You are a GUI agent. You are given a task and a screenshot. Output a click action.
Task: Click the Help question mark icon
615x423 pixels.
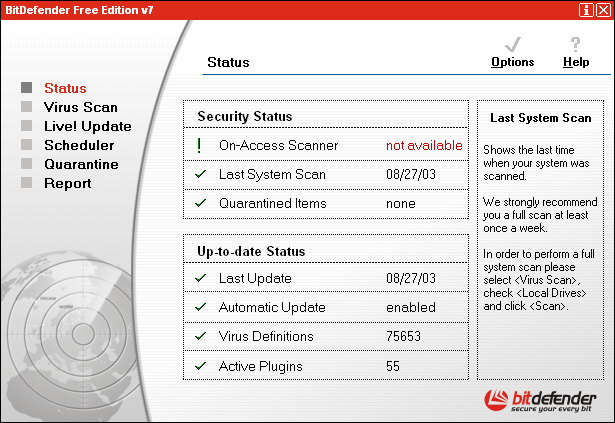575,44
